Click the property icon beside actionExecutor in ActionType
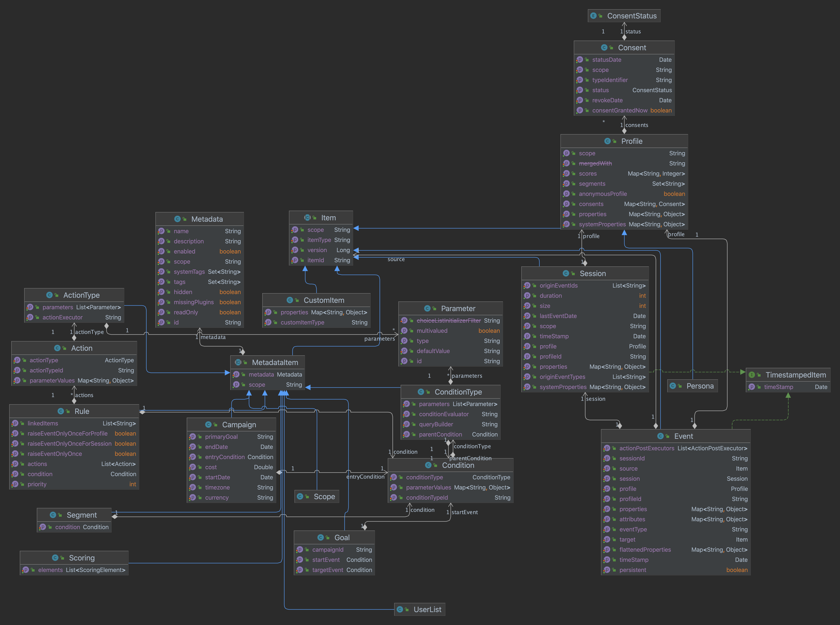The image size is (840, 625). (x=30, y=317)
